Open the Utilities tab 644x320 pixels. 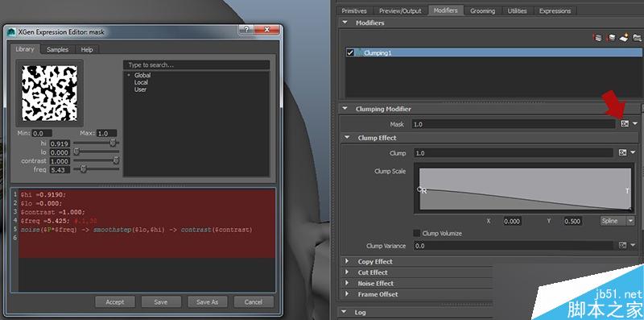(x=517, y=11)
